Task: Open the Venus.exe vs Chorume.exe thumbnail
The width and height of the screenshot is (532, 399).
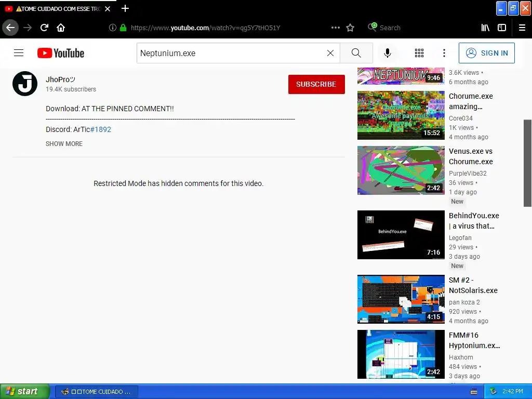Action: point(401,170)
